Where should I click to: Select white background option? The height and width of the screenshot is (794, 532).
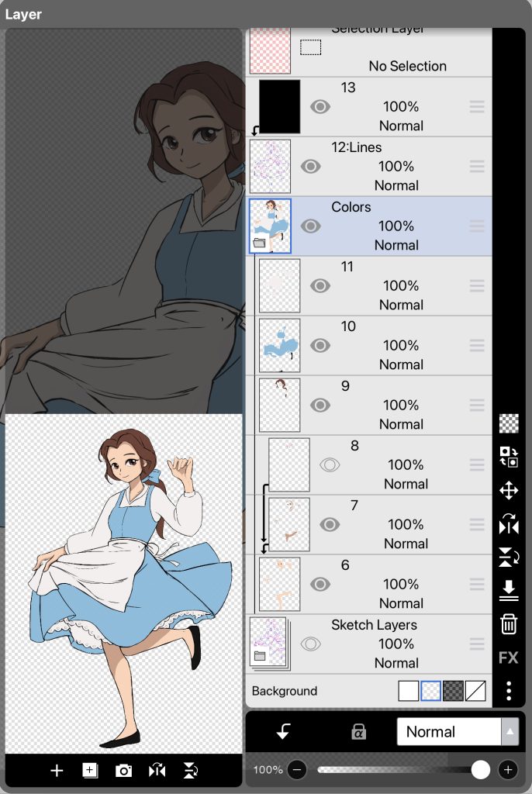click(x=409, y=691)
